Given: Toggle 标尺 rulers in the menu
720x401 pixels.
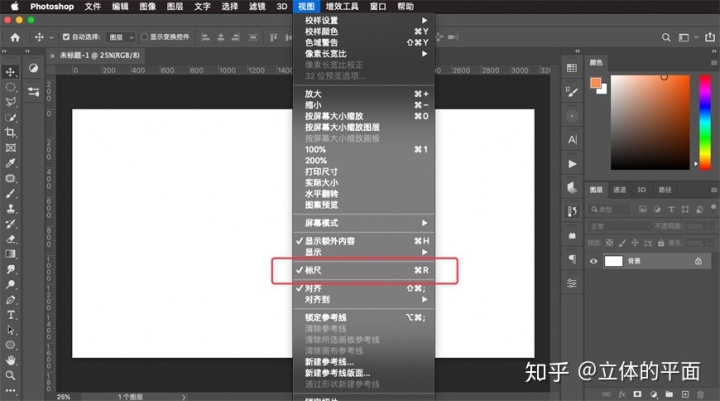Looking at the screenshot, I should point(364,271).
